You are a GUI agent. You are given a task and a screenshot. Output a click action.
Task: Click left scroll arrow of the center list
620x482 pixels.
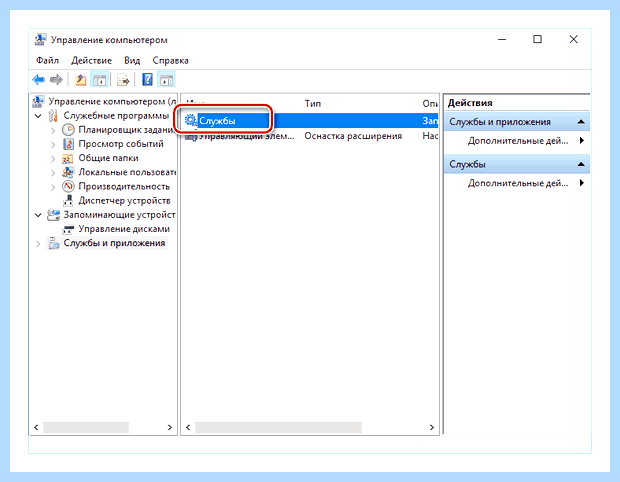[x=188, y=427]
